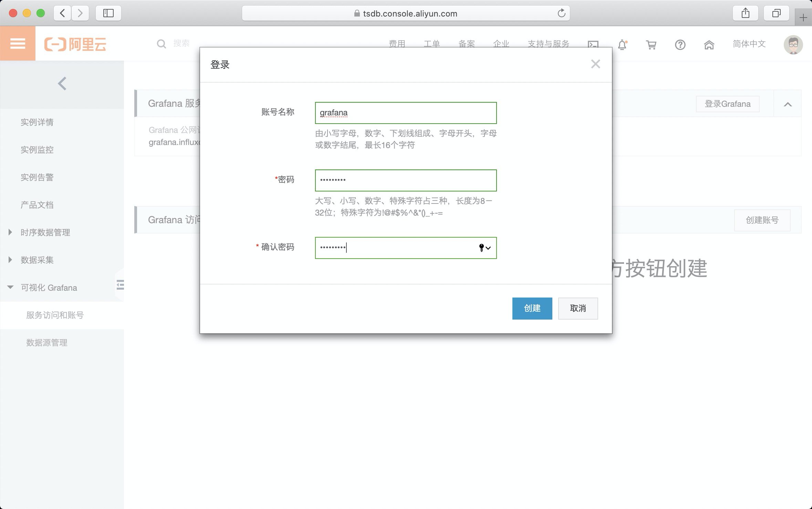Open the shopping cart

(651, 45)
